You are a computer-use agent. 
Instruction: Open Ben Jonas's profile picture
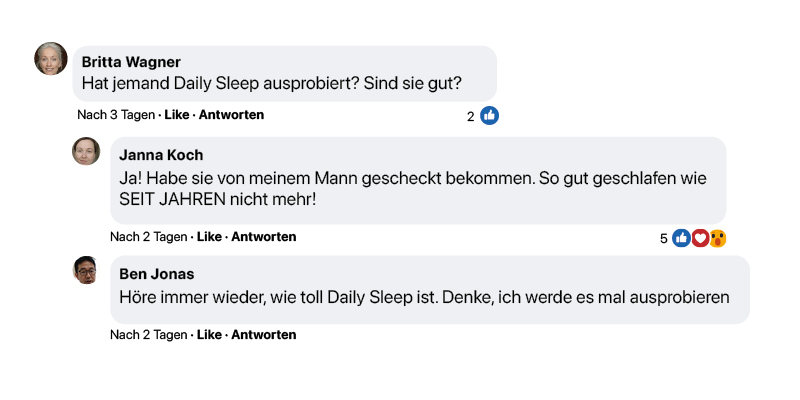tap(86, 269)
